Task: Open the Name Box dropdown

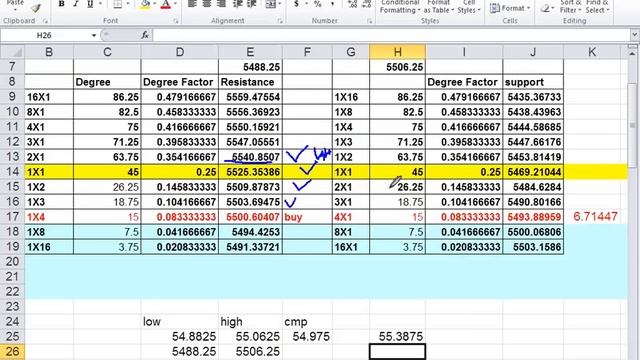Action: coord(94,35)
